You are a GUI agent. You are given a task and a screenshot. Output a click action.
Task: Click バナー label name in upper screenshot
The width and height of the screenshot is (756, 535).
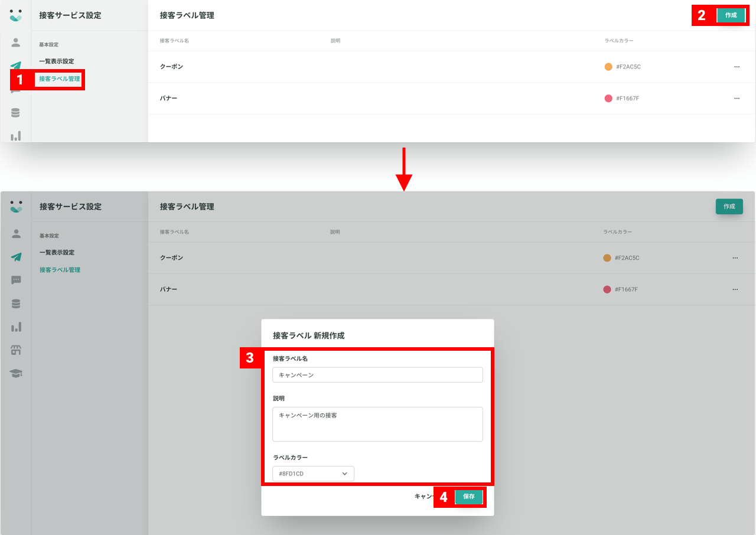[168, 99]
